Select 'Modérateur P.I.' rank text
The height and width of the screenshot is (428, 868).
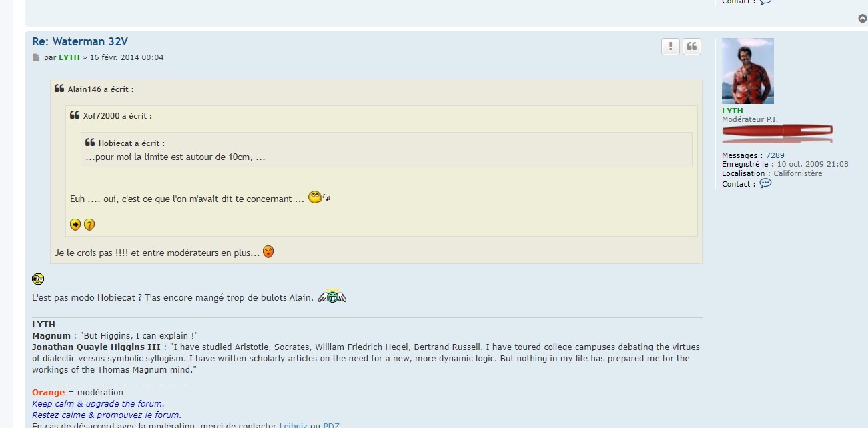pos(750,119)
